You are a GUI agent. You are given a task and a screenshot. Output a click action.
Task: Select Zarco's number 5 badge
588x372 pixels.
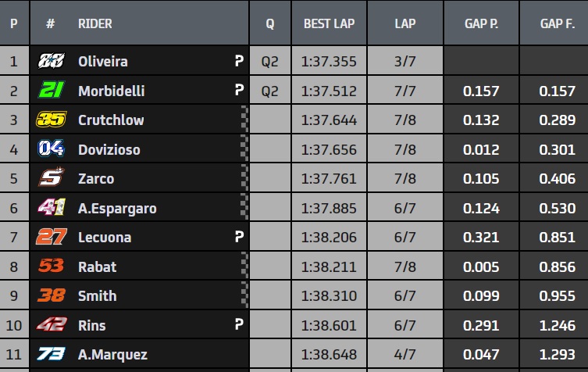[51, 178]
